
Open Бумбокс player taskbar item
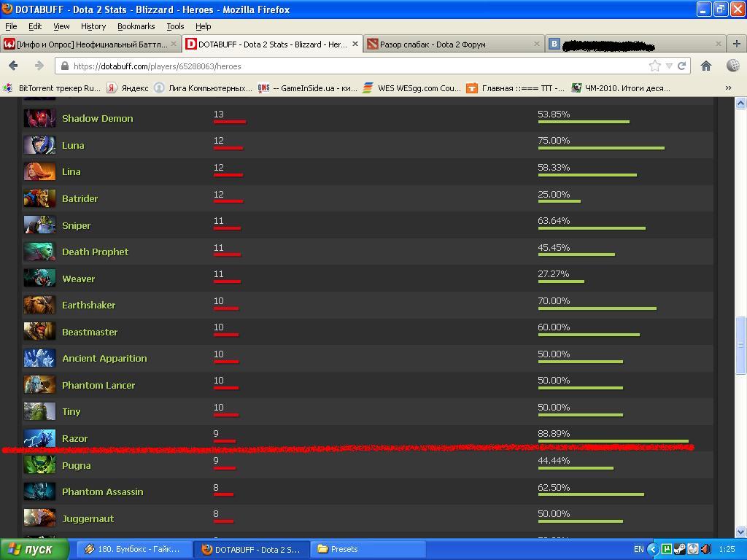pos(135,550)
